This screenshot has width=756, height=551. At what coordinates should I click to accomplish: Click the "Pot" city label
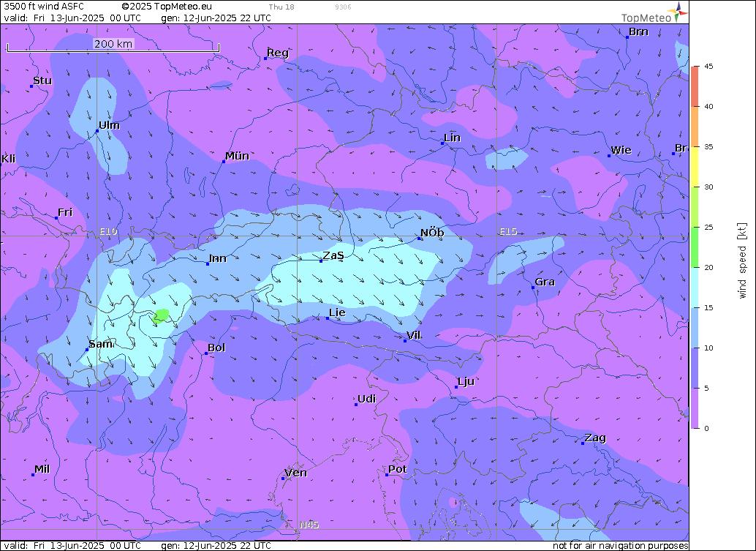398,469
